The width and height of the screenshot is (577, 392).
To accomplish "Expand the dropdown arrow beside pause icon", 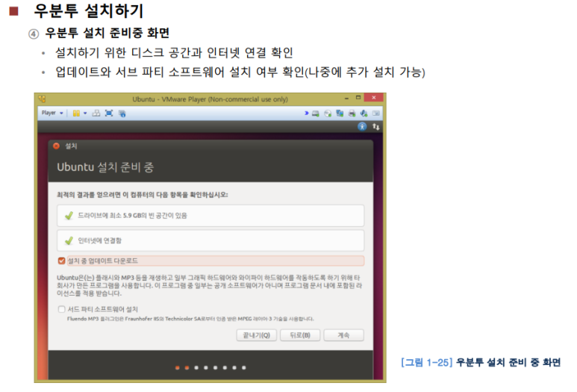I will tap(85, 113).
